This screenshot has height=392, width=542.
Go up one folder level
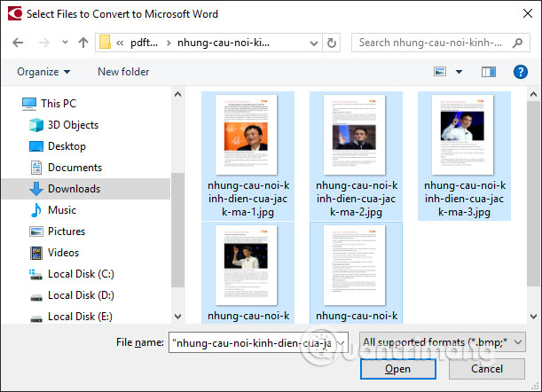coord(83,43)
